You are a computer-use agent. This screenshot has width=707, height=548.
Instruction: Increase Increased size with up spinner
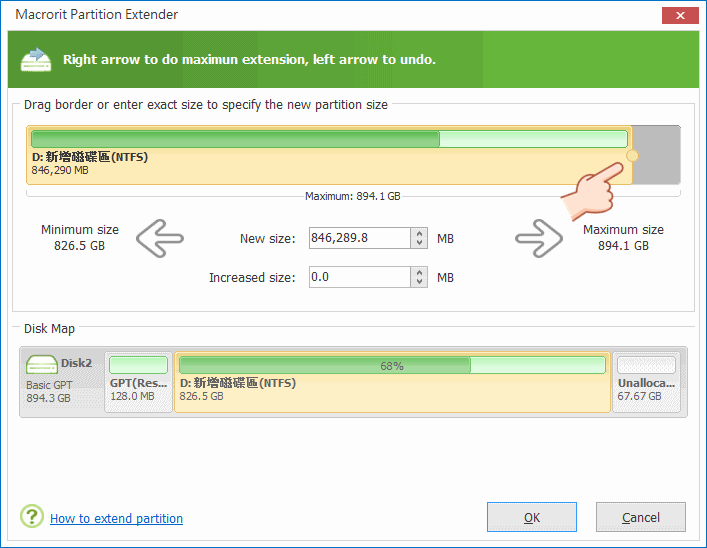419,272
